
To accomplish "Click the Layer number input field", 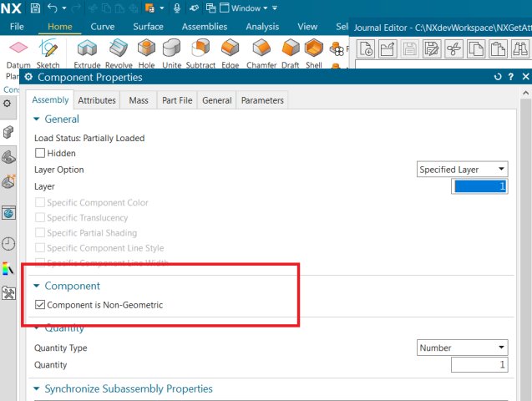I will pos(479,186).
